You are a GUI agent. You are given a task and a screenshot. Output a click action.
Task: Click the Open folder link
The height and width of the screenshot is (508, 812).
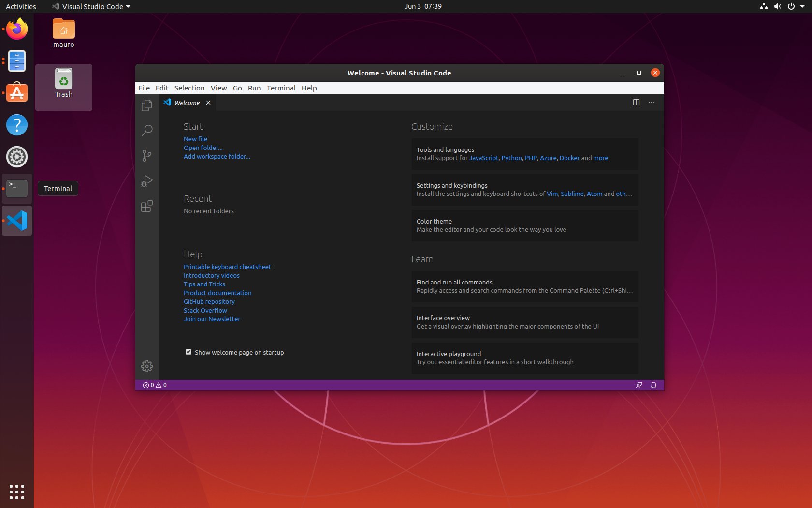pyautogui.click(x=203, y=148)
